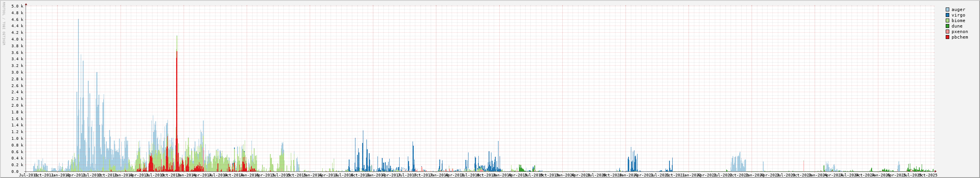980x178 pixels.
Task: Click the virgo legend color swatch
Action: coord(947,15)
